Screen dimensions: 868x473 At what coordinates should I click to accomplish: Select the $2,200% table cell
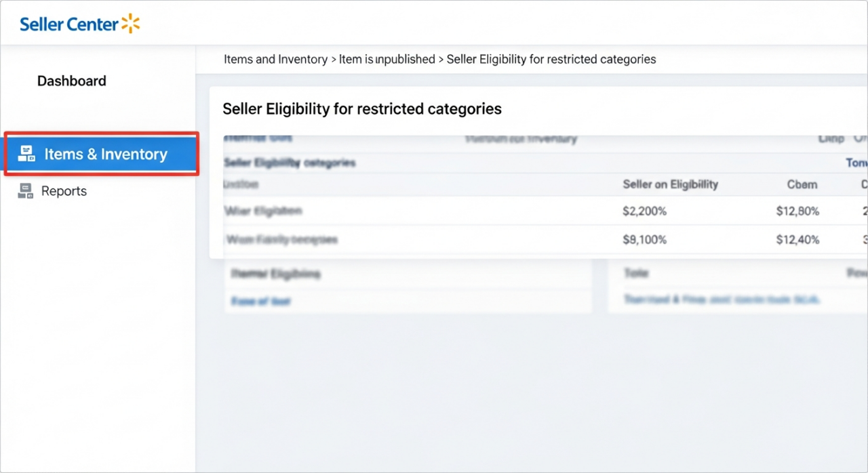644,211
